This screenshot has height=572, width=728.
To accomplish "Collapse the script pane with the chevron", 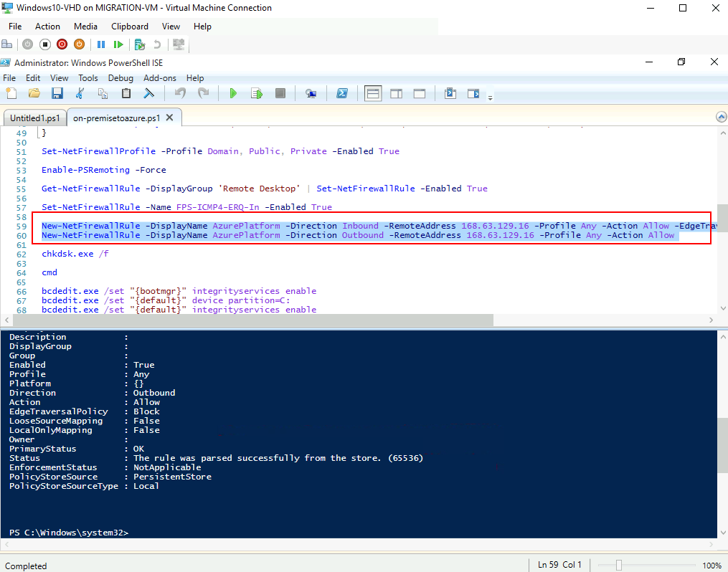I will tap(721, 117).
